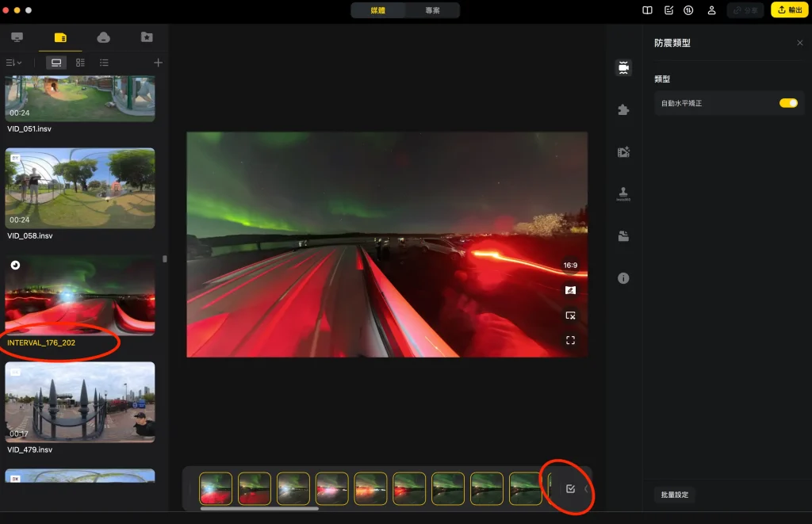
Task: Open the Insta360 stamp watermark icon
Action: coord(623,193)
